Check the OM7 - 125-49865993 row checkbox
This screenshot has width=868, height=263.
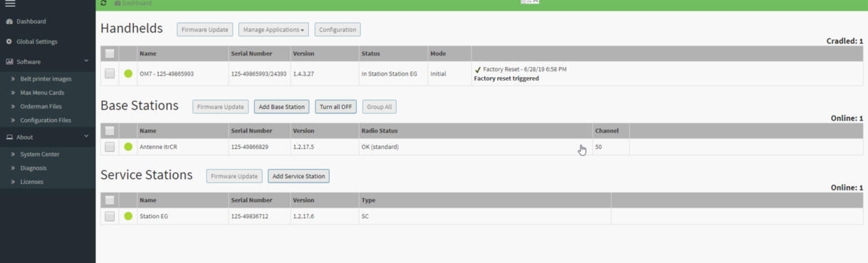[x=110, y=73]
